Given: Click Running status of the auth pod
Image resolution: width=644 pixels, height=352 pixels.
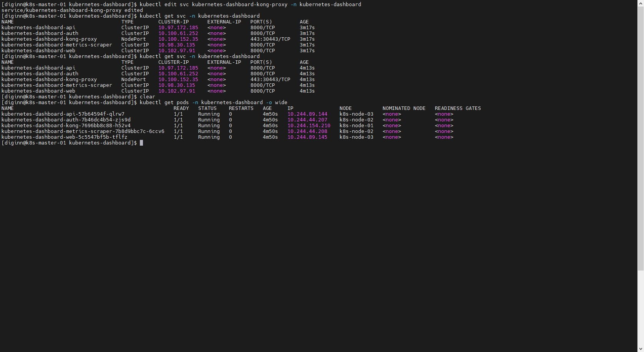Looking at the screenshot, I should 209,120.
